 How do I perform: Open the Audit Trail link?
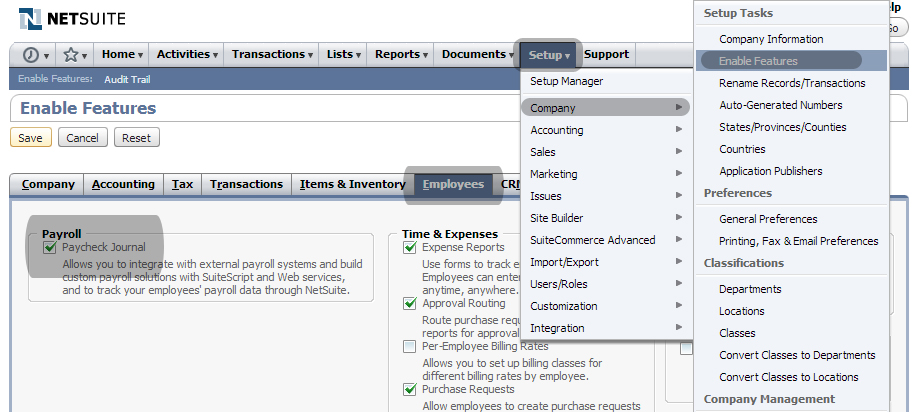point(127,79)
